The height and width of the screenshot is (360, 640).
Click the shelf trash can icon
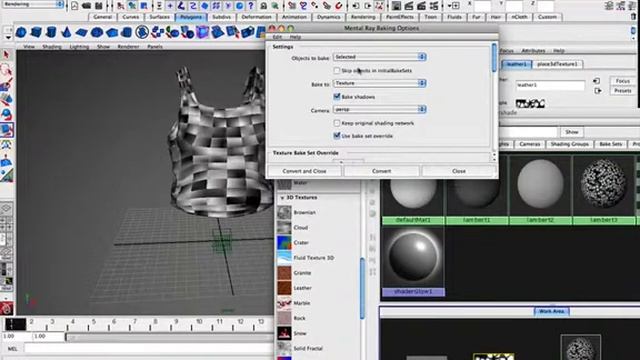pyautogui.click(x=634, y=17)
